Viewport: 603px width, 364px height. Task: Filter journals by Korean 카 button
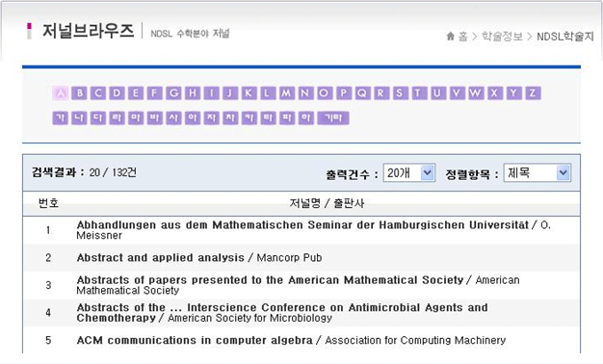[x=249, y=118]
